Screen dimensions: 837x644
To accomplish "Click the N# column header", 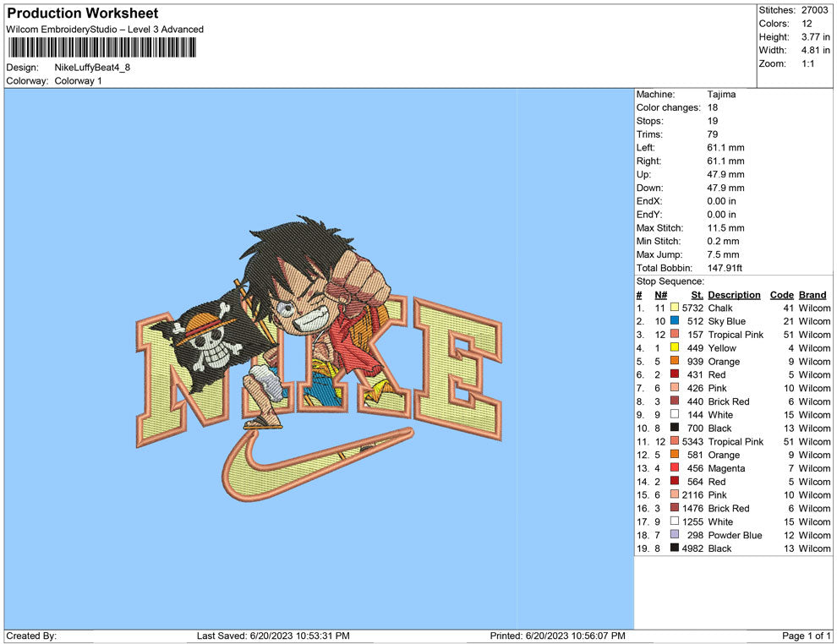I will coord(661,294).
